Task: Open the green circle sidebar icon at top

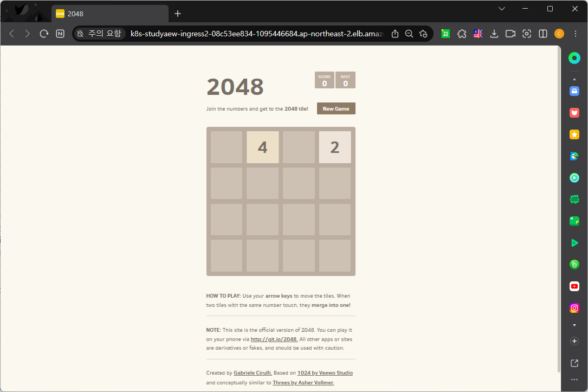Action: coord(574,58)
